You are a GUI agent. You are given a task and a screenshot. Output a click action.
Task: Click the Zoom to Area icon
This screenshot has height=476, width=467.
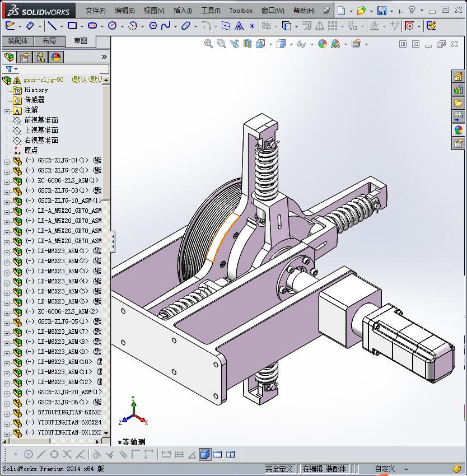point(222,44)
